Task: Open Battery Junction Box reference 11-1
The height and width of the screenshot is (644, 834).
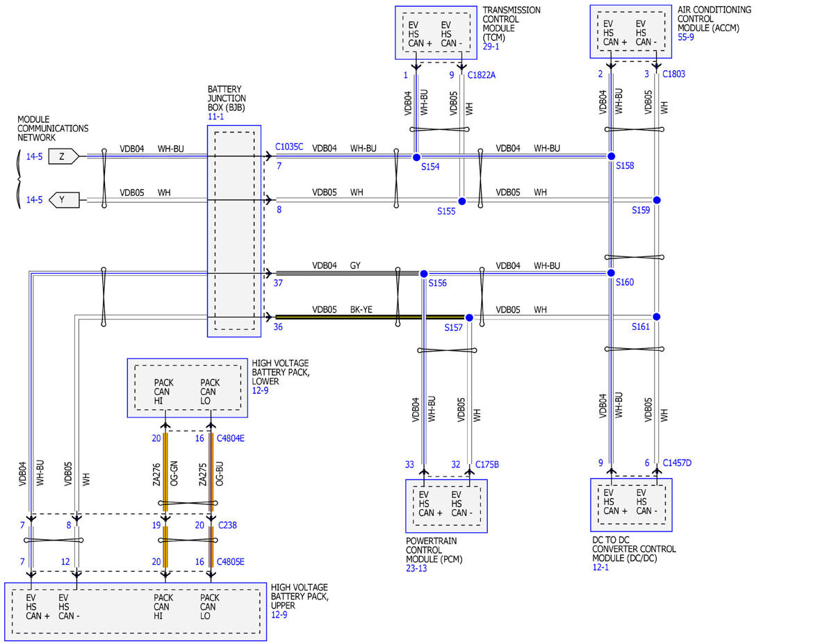Action: pos(217,117)
